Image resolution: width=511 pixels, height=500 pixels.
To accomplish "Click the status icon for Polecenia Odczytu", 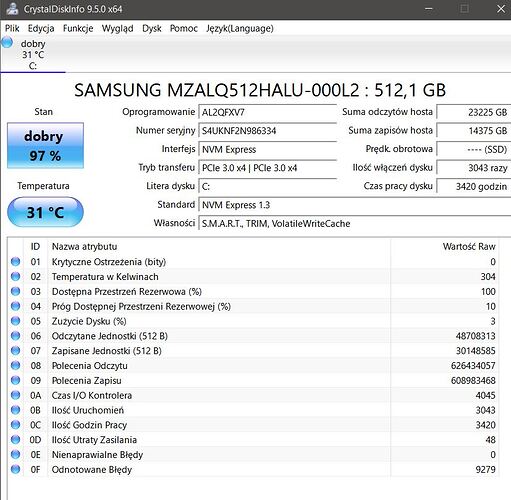I will (x=15, y=365).
